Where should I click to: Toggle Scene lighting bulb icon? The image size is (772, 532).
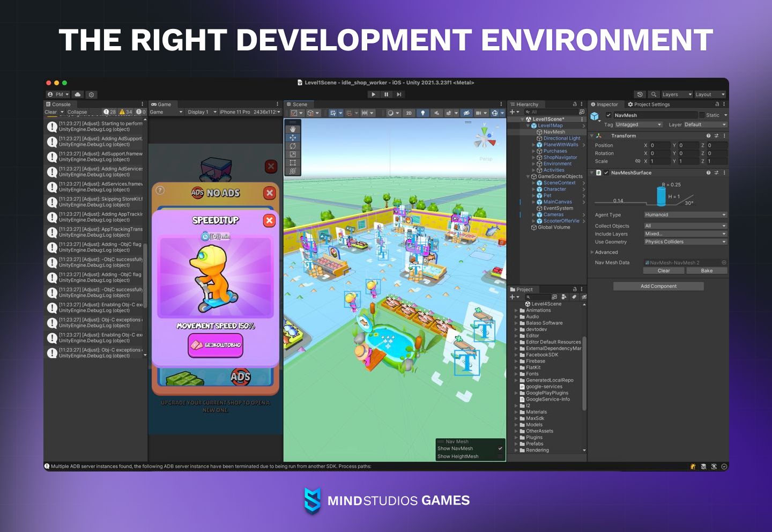422,113
